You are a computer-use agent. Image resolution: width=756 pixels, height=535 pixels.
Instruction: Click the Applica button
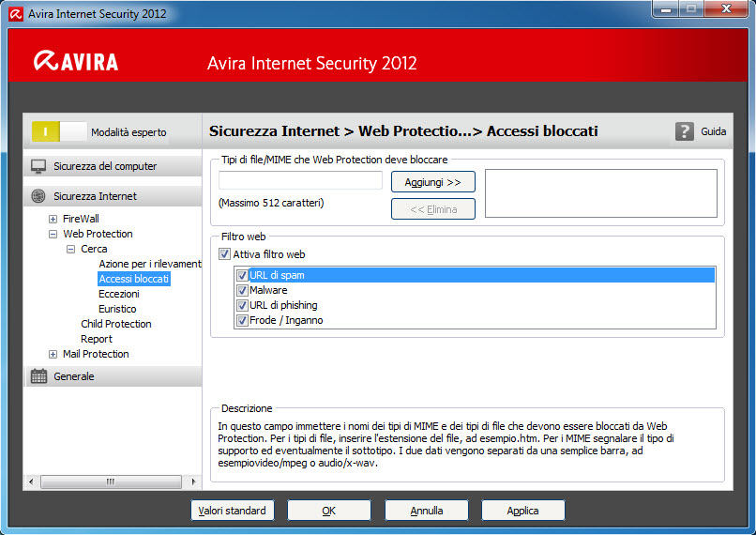click(x=522, y=511)
